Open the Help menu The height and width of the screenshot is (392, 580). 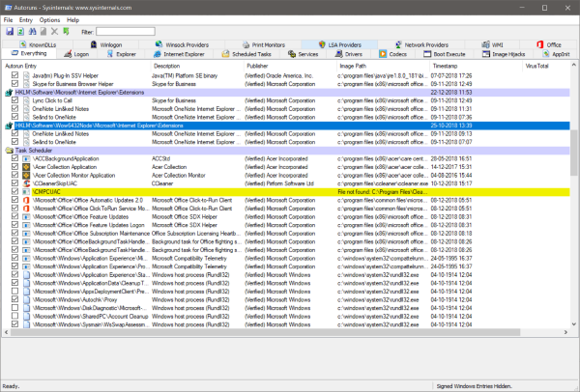pos(72,20)
